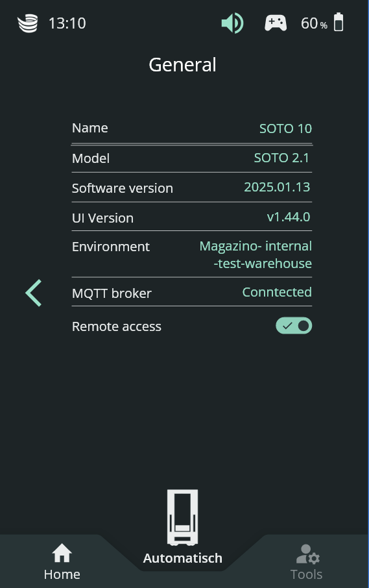369x588 pixels.
Task: Click the 13:10 clock display
Action: tap(67, 23)
